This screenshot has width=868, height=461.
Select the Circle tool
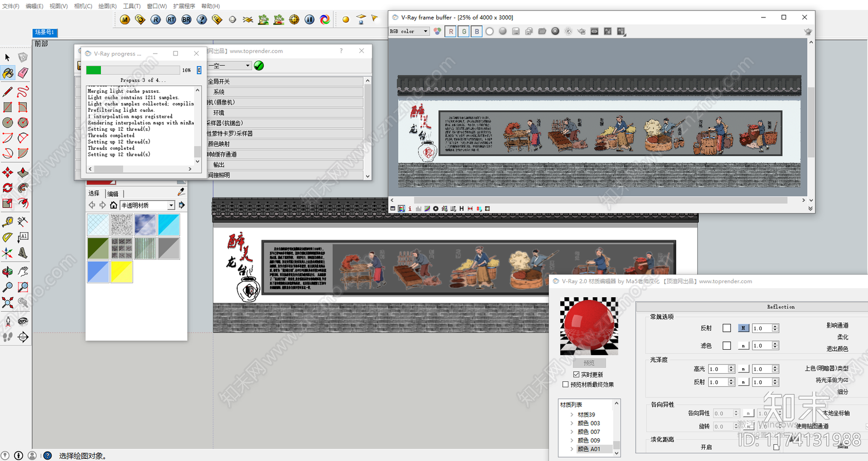pyautogui.click(x=8, y=123)
